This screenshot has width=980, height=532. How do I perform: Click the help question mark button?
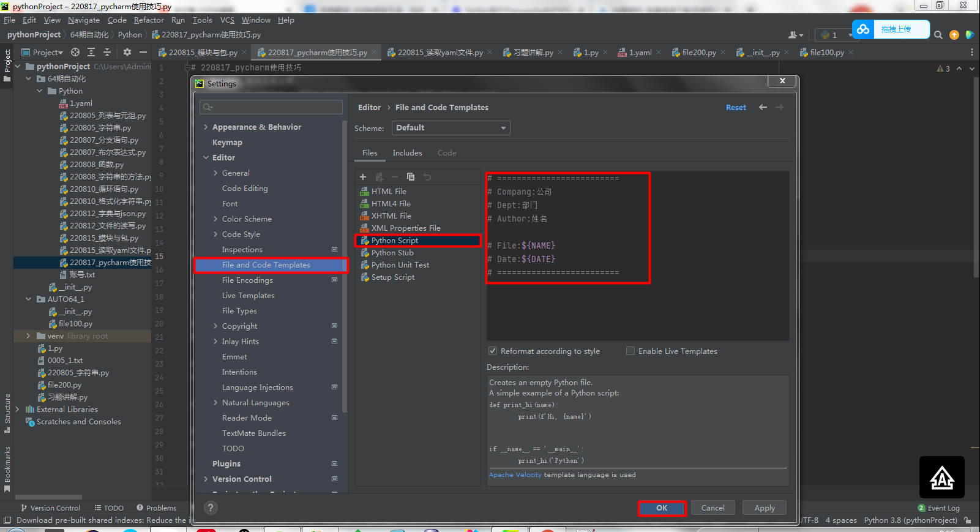click(211, 508)
